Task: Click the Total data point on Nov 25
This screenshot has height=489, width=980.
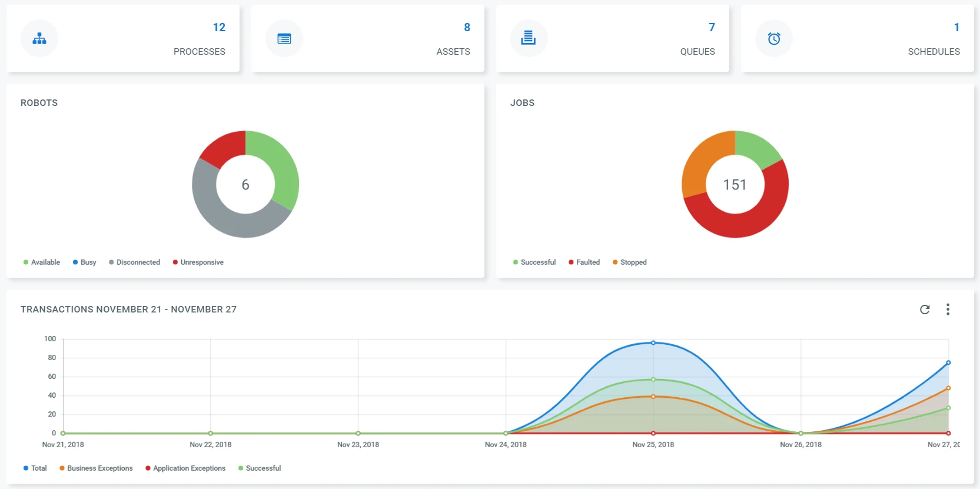Action: (x=653, y=342)
